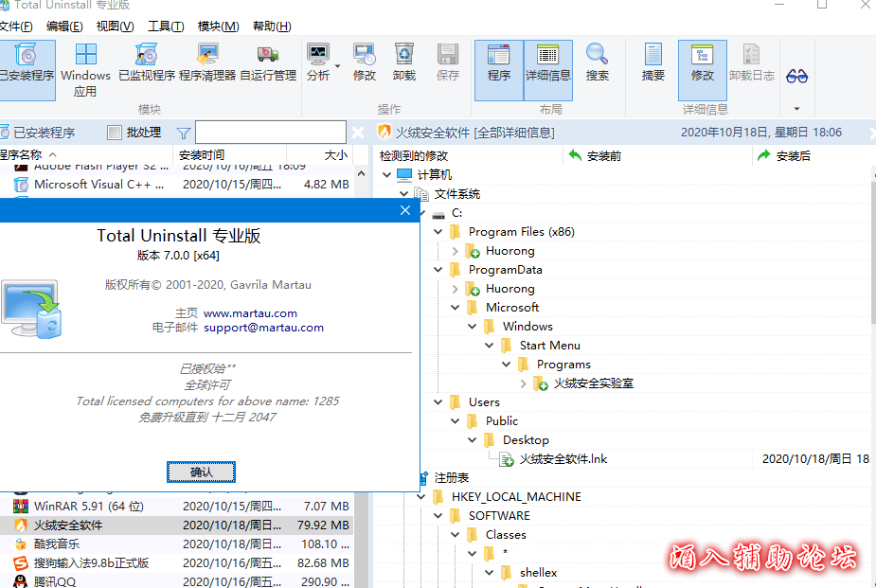Select the 搜狗输入法9.8b正式版 entry
876x588 pixels.
(176, 563)
